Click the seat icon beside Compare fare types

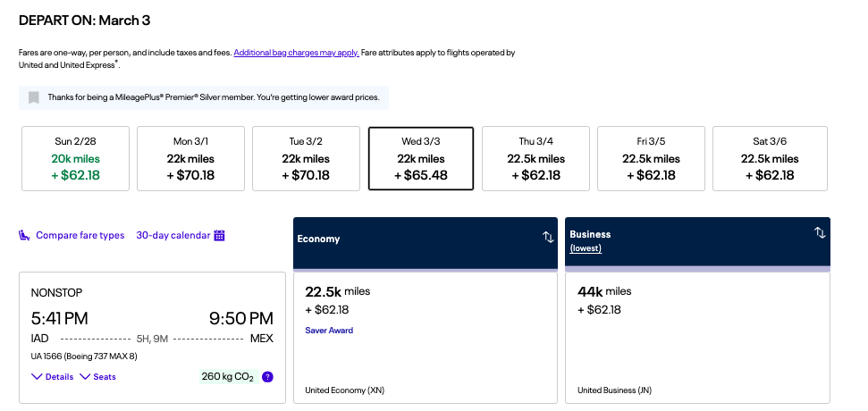click(24, 235)
